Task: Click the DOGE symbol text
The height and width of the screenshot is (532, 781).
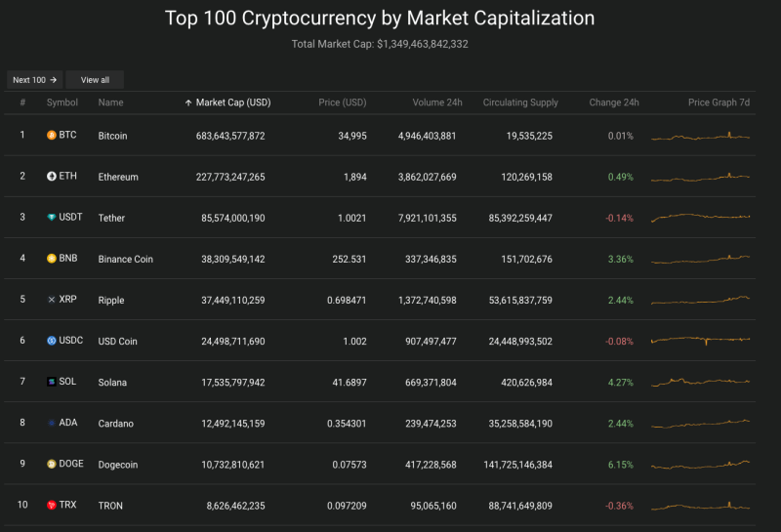Action: tap(71, 464)
